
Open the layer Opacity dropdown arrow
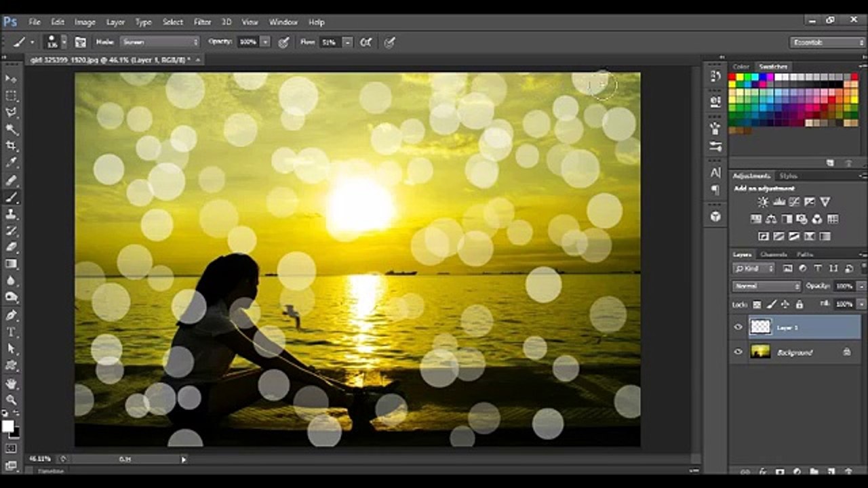tap(861, 287)
